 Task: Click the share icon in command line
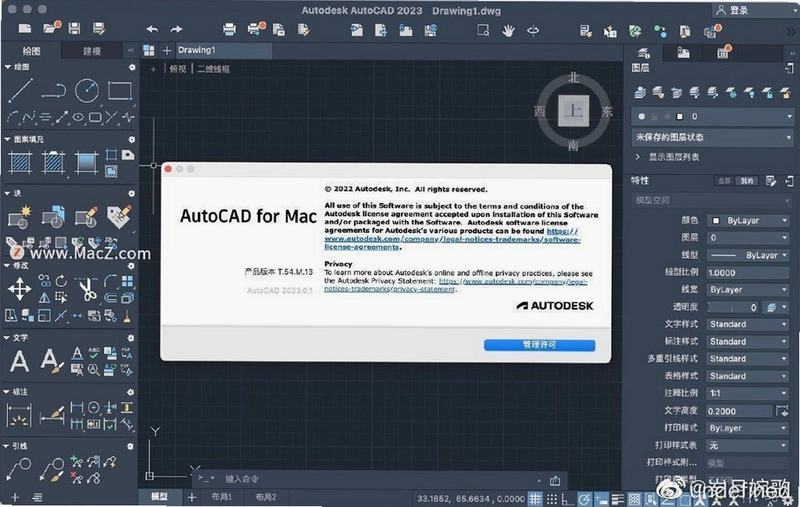tap(555, 480)
